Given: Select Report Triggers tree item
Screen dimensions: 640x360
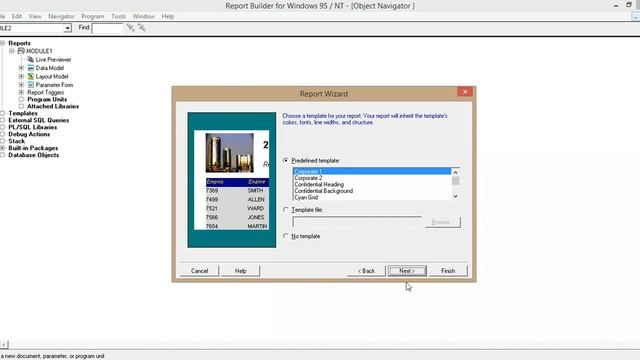Looking at the screenshot, I should point(46,92).
